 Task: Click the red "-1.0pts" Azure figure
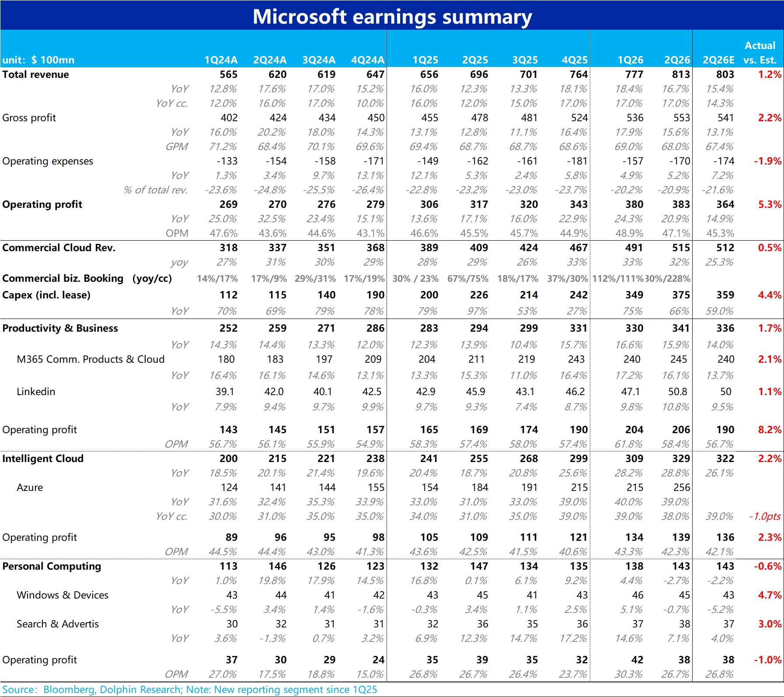coord(765,516)
